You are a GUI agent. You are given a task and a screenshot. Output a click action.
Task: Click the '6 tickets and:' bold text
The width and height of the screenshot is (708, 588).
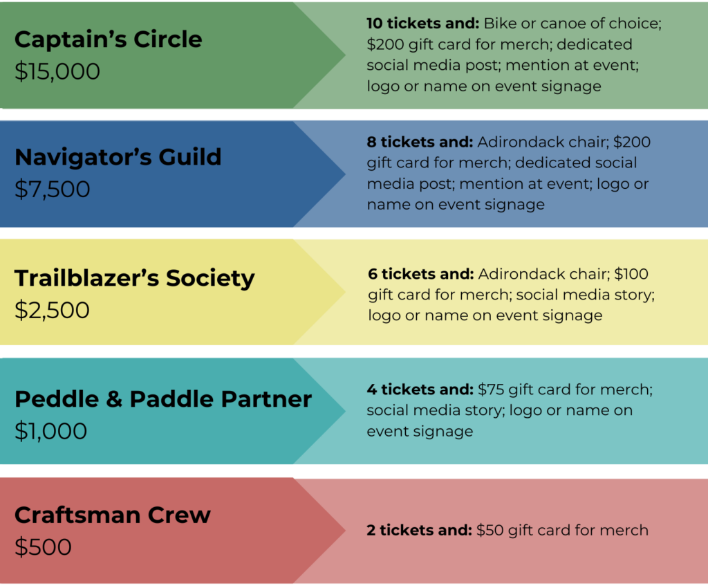click(421, 274)
